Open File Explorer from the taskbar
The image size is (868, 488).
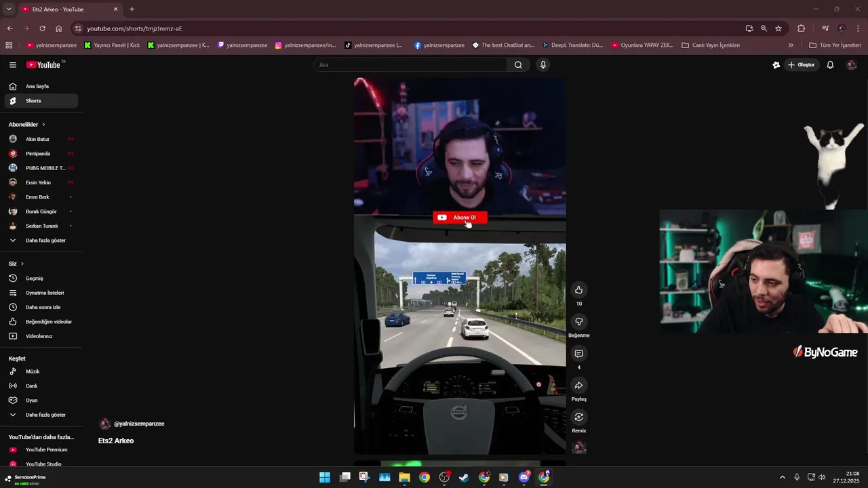pyautogui.click(x=404, y=477)
